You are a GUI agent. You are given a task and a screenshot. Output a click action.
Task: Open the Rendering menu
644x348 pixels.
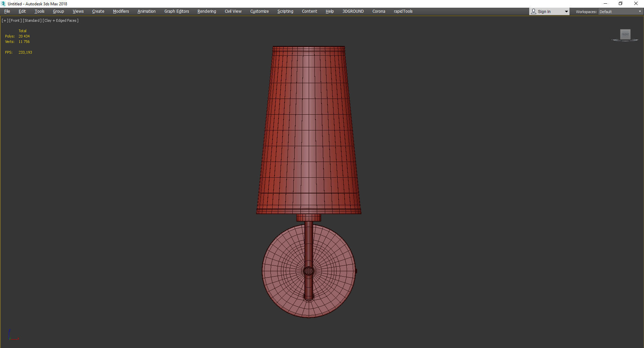[x=207, y=11]
